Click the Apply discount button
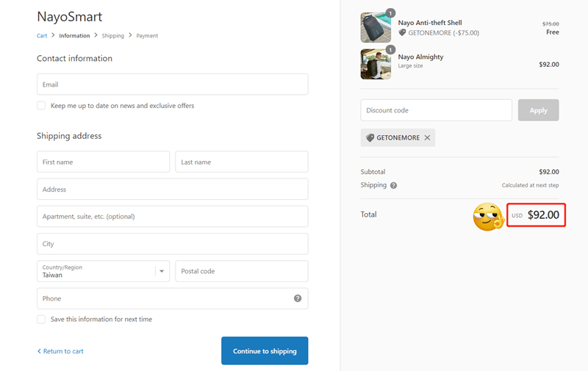Image resolution: width=588 pixels, height=371 pixels. click(539, 110)
